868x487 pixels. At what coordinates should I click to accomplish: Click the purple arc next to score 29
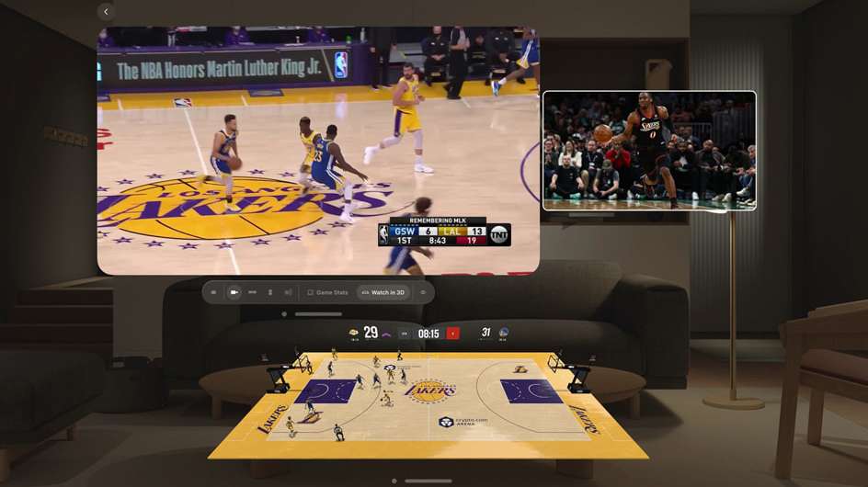387,334
